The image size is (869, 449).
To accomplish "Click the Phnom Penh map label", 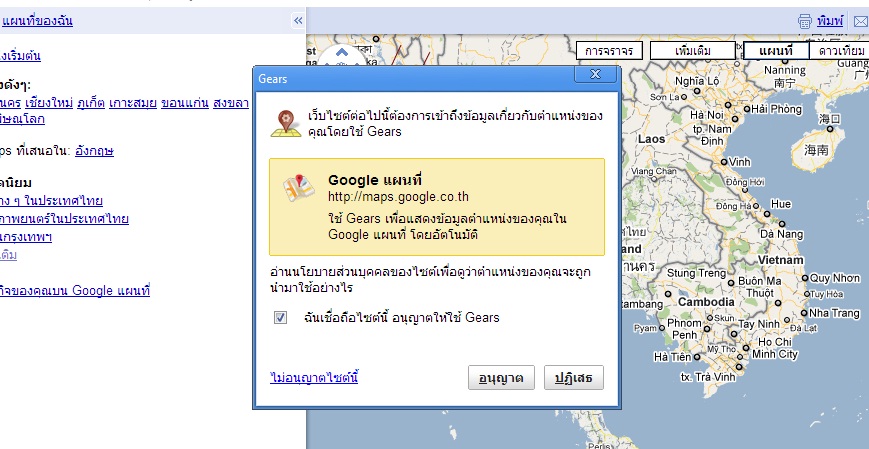I will 684,329.
